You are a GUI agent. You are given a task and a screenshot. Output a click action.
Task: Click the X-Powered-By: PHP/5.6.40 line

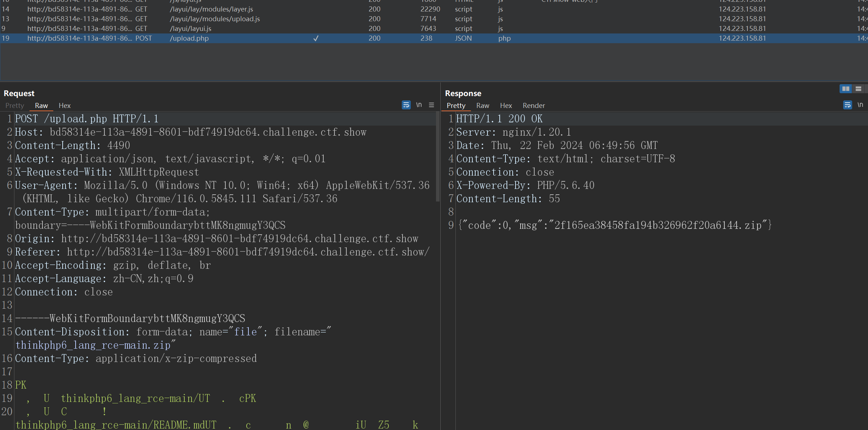(525, 185)
